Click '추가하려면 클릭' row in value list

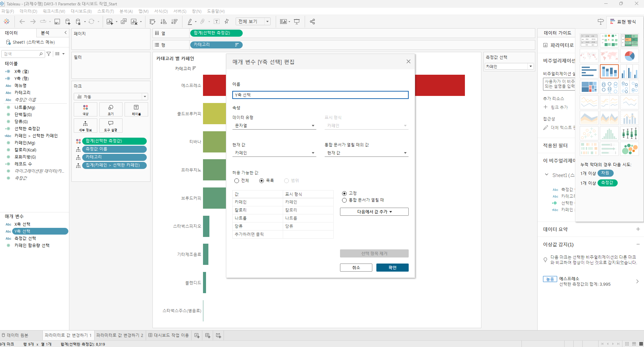click(258, 234)
